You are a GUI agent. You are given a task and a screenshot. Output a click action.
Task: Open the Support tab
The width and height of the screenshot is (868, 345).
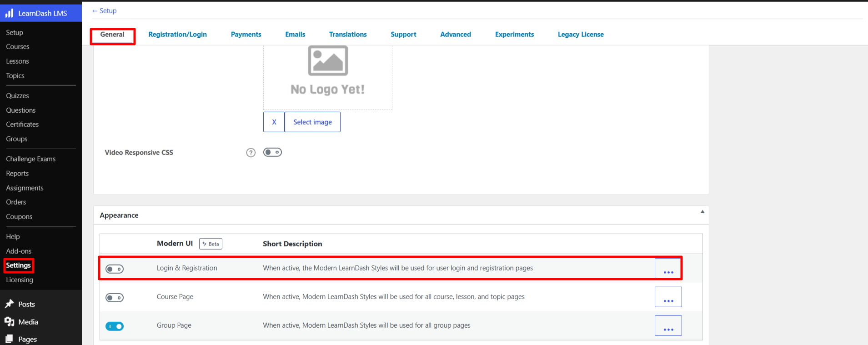[x=403, y=35]
